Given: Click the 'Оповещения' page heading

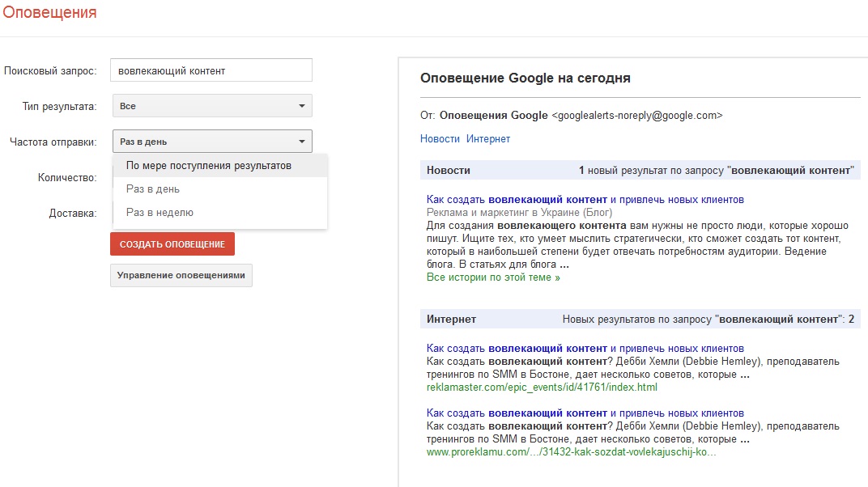Looking at the screenshot, I should pyautogui.click(x=49, y=12).
